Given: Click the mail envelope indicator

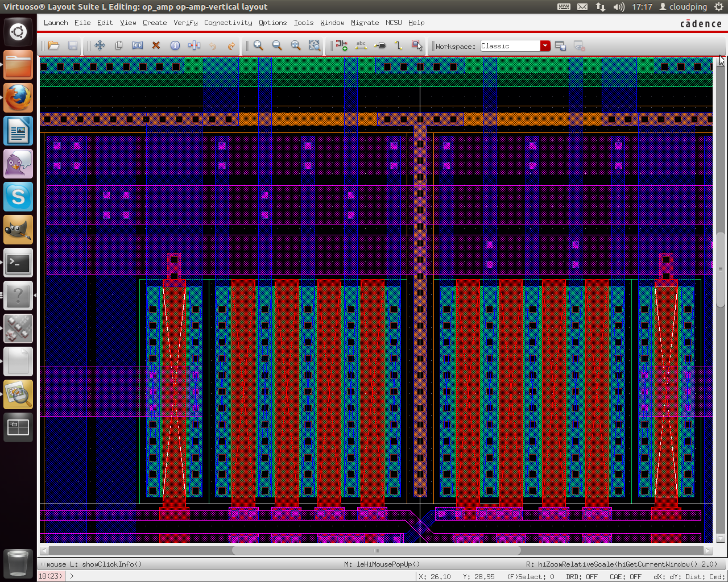Looking at the screenshot, I should [x=582, y=7].
